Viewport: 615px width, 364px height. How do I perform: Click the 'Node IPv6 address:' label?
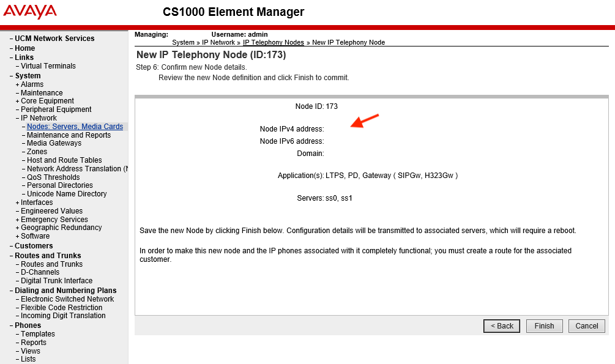(x=292, y=141)
